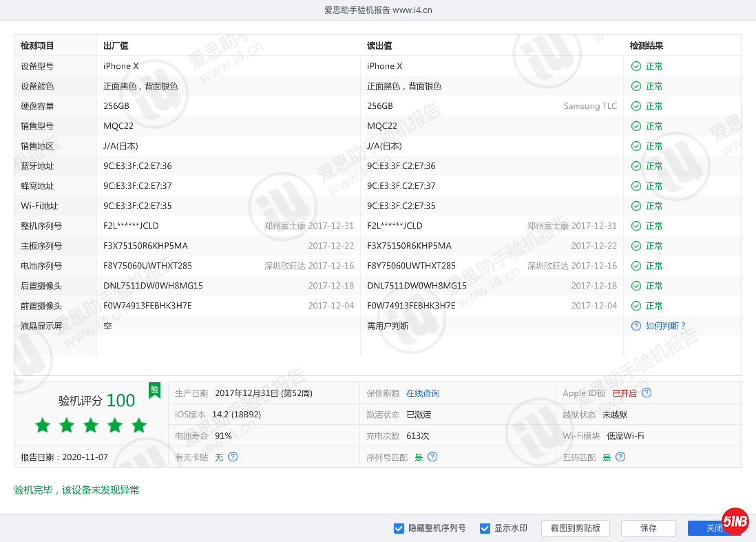Click the read-out F0W74913FEBHK3H7E front camera serial
Viewport: 756px width, 542px height.
[411, 306]
